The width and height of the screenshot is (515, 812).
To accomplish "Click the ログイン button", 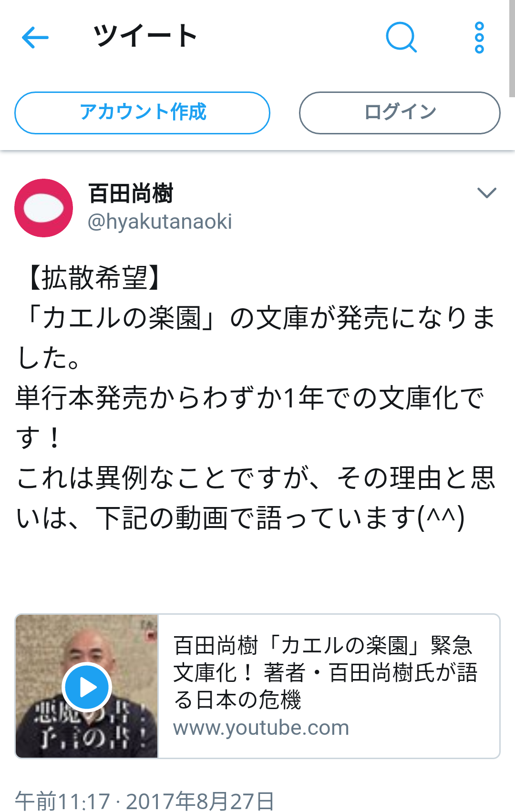I will [400, 113].
